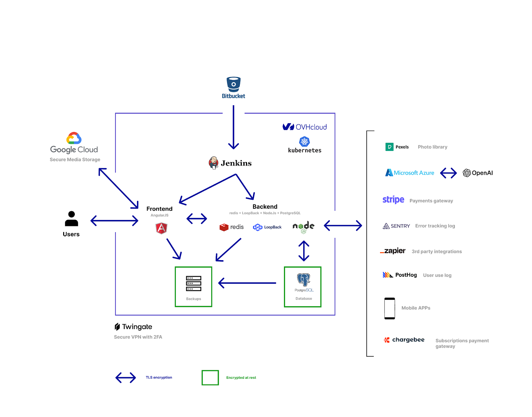Click the Bitbucket bucket logo
The image size is (532, 417).
[233, 84]
